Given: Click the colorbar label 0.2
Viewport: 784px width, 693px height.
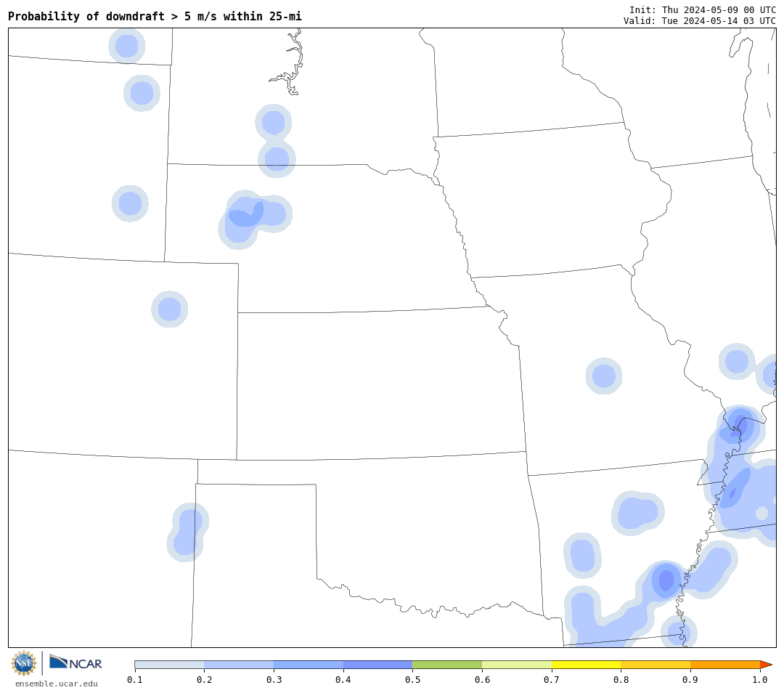Looking at the screenshot, I should click(x=204, y=679).
